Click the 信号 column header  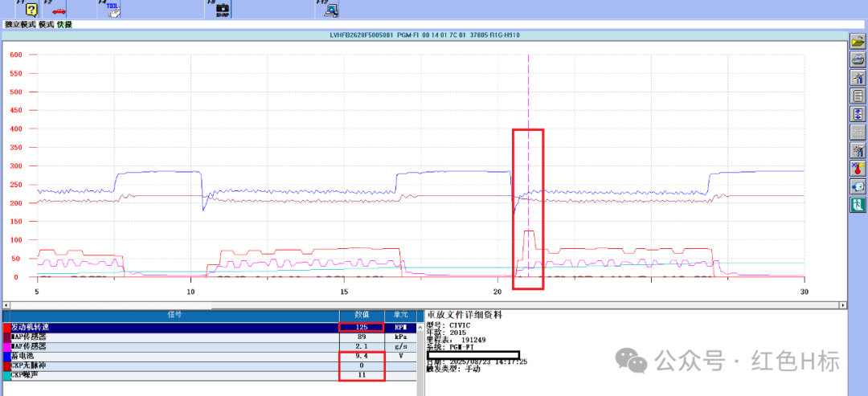pyautogui.click(x=174, y=315)
